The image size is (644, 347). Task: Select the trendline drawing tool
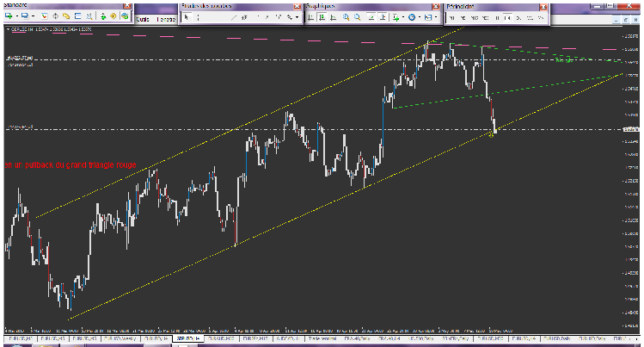coord(234,17)
